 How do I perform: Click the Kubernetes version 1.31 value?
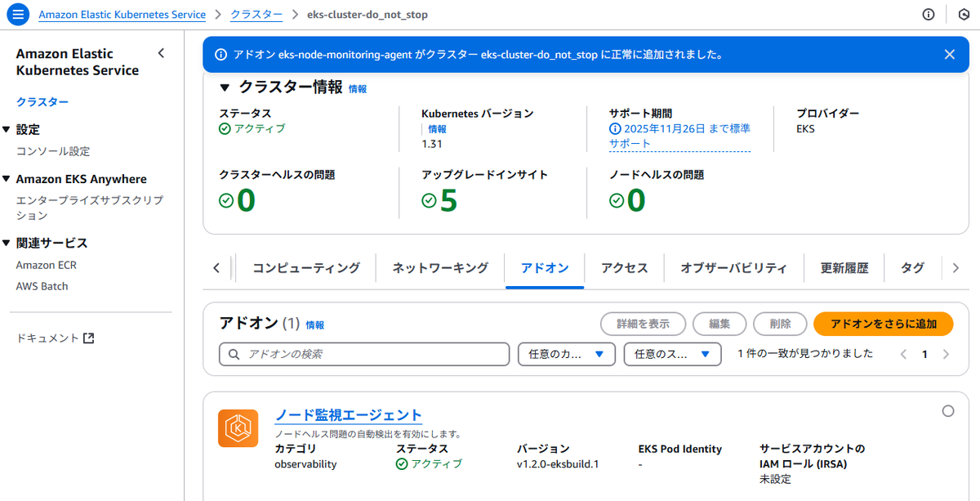pos(431,144)
